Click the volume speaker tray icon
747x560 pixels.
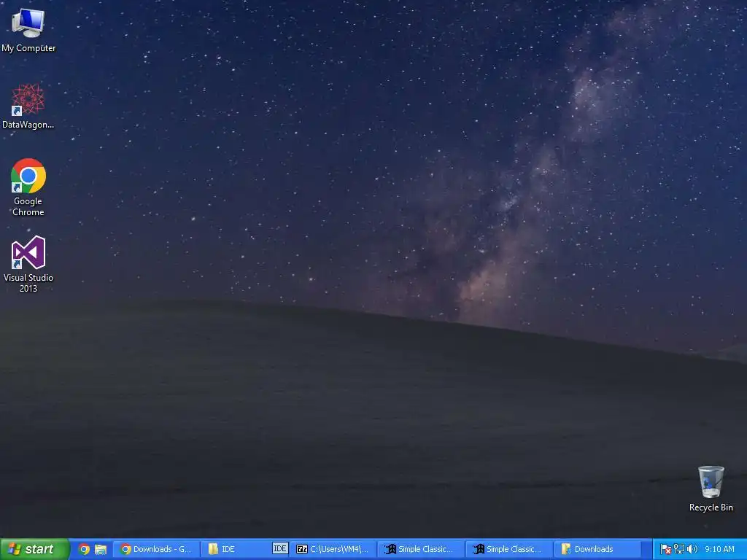[692, 549]
